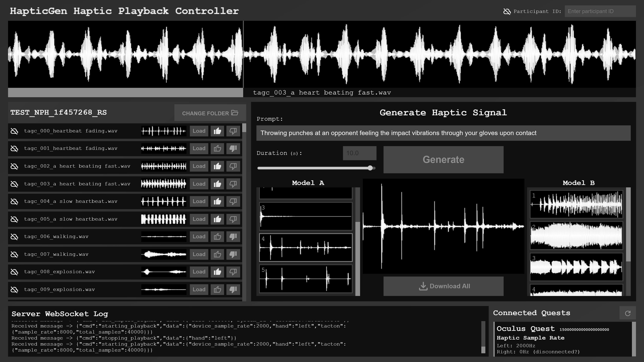Click the Participant ID input field
Screen dimensions: 644x362
click(600, 12)
